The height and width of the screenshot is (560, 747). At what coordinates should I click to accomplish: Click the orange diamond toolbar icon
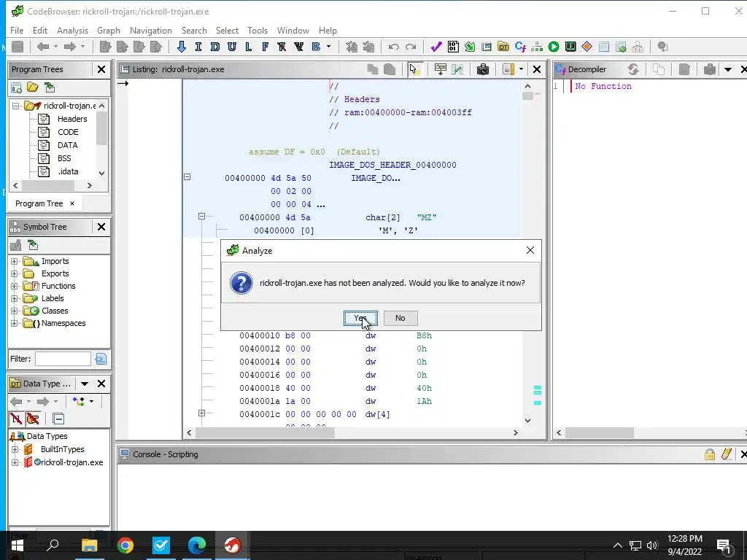click(x=587, y=47)
